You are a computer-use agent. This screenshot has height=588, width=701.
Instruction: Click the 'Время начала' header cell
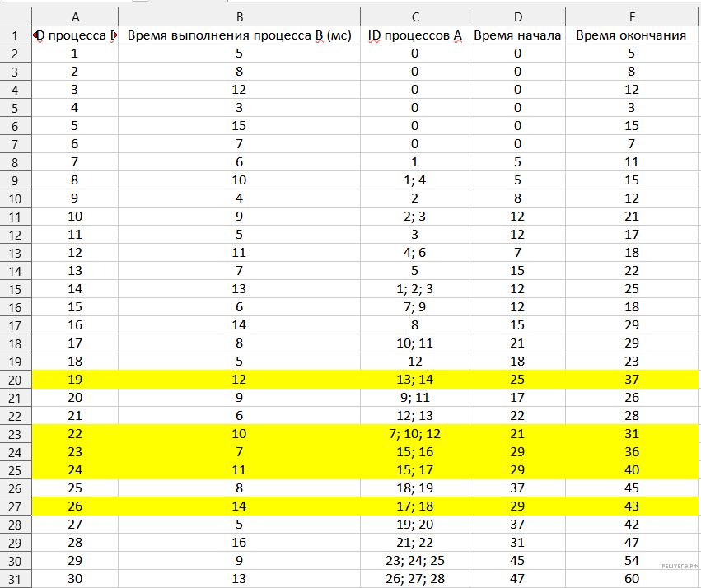[x=517, y=35]
